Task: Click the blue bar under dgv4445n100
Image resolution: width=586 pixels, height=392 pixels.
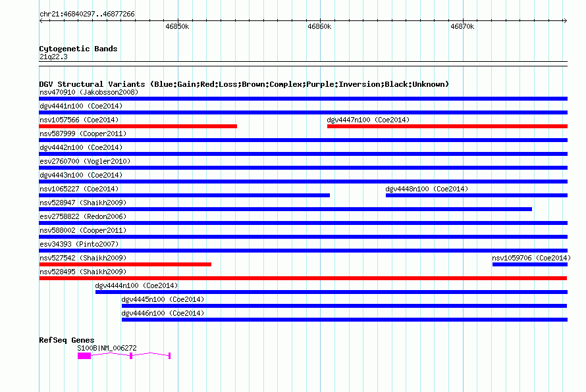Action: tap(344, 306)
